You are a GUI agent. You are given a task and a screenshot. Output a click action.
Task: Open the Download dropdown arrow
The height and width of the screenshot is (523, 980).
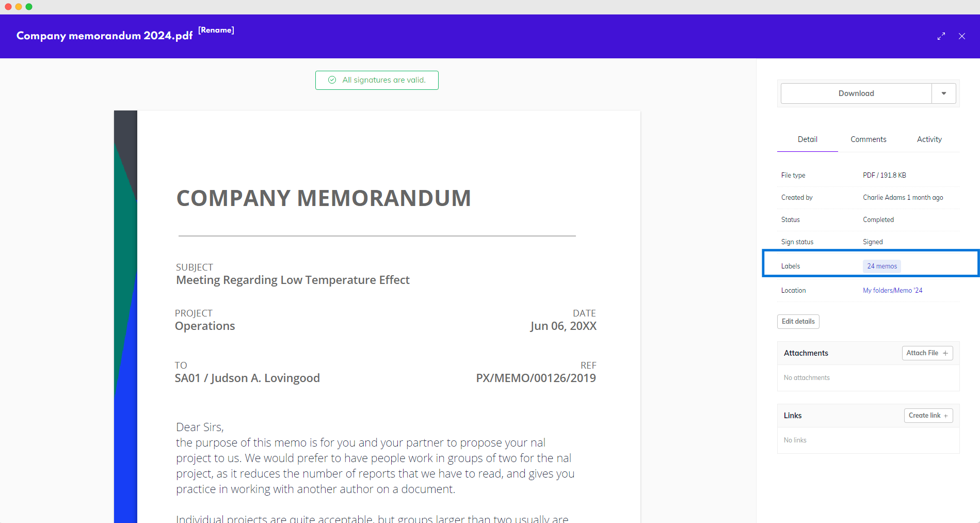coord(944,93)
